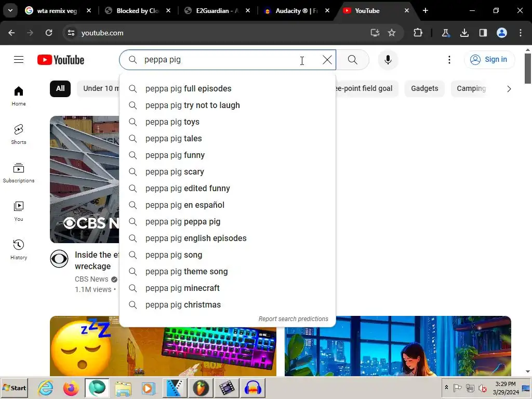This screenshot has width=532, height=399.
Task: Open the Windows Start button
Action: tap(14, 388)
